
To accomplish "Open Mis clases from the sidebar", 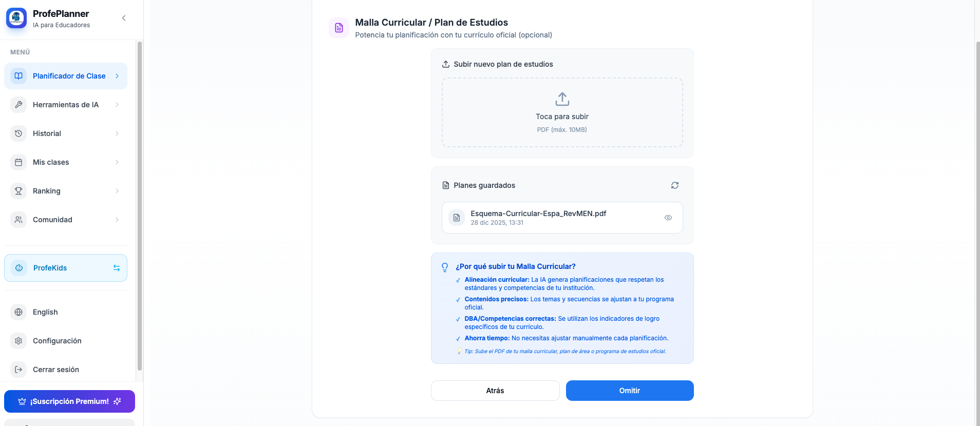I will (x=51, y=162).
